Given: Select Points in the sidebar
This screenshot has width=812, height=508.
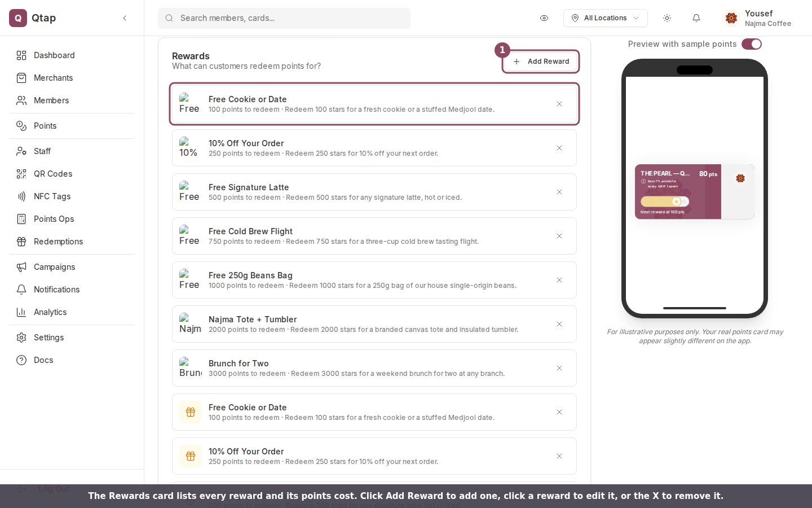Looking at the screenshot, I should coord(72,126).
